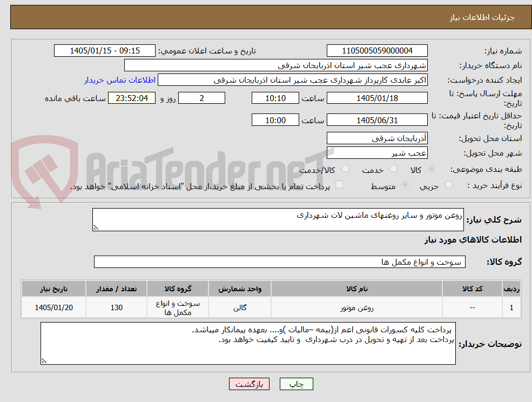Click the نوع فرآیند خرید label

[495, 185]
